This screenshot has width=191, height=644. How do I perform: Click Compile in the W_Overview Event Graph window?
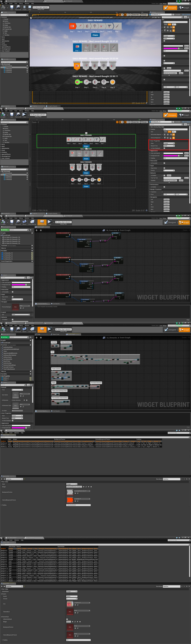tap(3, 222)
